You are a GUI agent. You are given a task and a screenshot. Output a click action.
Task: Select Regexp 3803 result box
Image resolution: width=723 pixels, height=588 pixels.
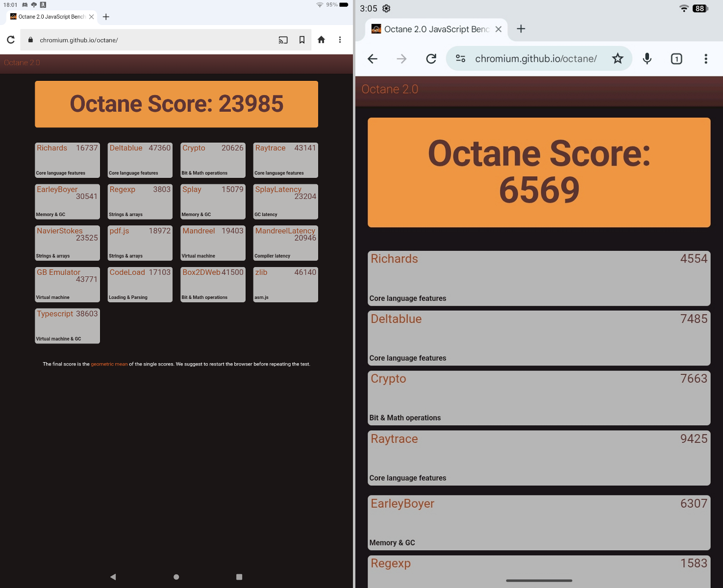[140, 201]
